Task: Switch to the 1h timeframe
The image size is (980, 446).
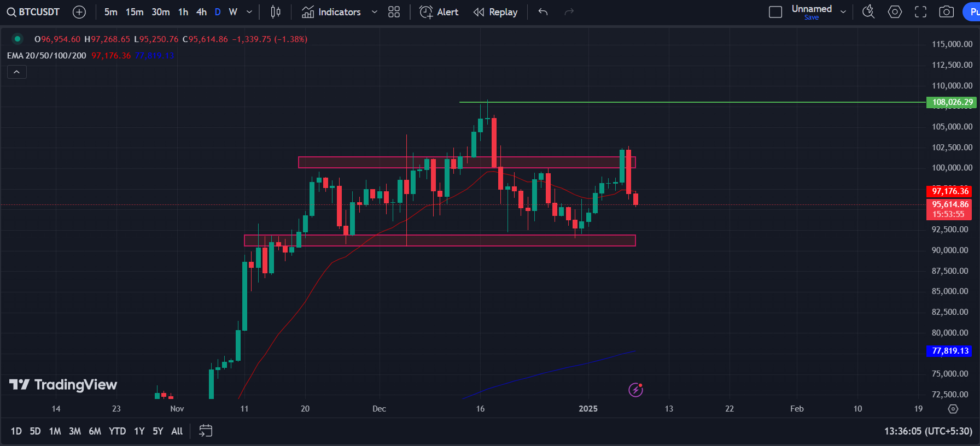Action: point(183,12)
